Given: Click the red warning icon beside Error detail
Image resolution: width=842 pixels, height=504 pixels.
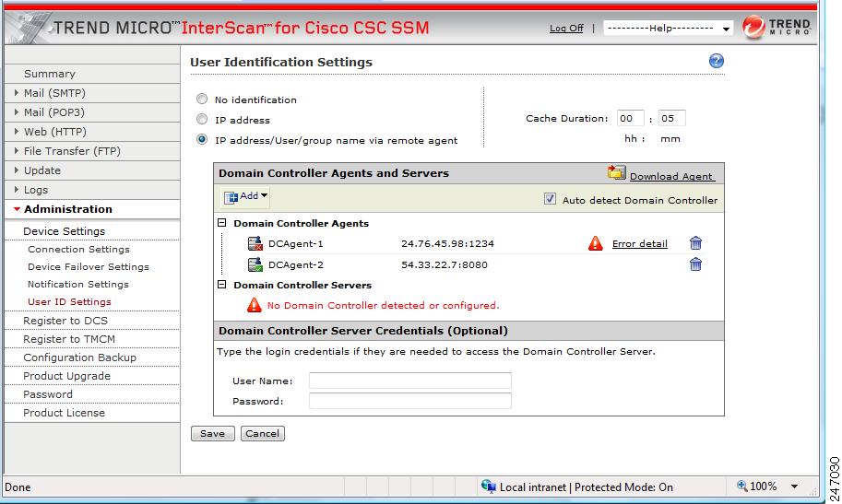Looking at the screenshot, I should [x=595, y=243].
